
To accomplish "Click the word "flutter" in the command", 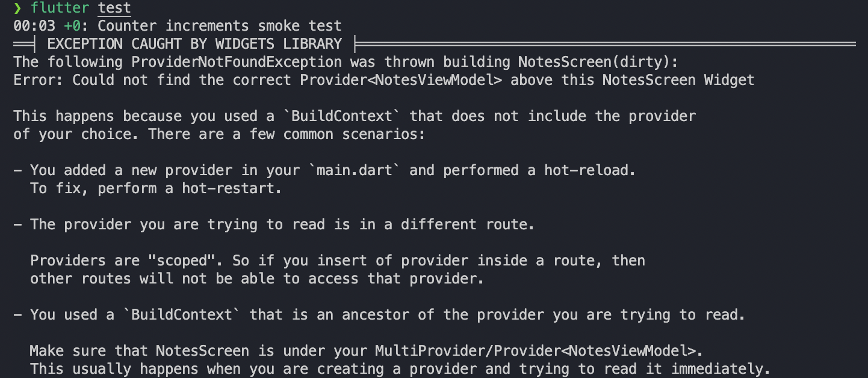I will (x=60, y=8).
